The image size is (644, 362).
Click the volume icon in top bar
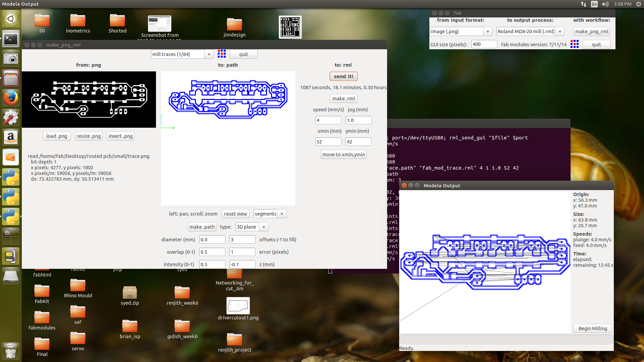click(605, 4)
